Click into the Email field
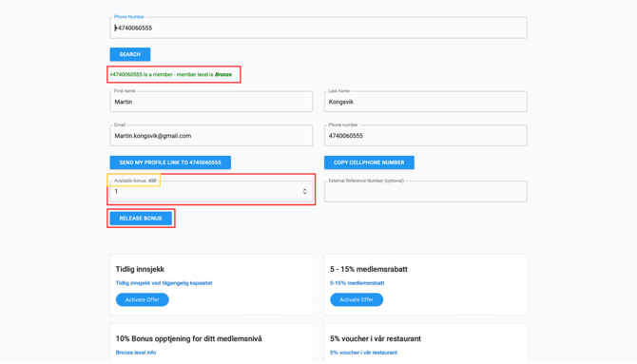Image resolution: width=637 pixels, height=364 pixels. pos(211,136)
